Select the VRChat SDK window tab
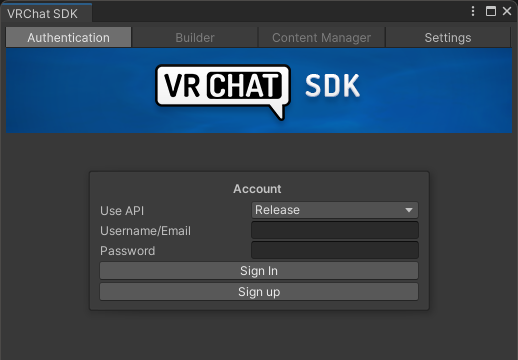This screenshot has width=518, height=360. (46, 13)
